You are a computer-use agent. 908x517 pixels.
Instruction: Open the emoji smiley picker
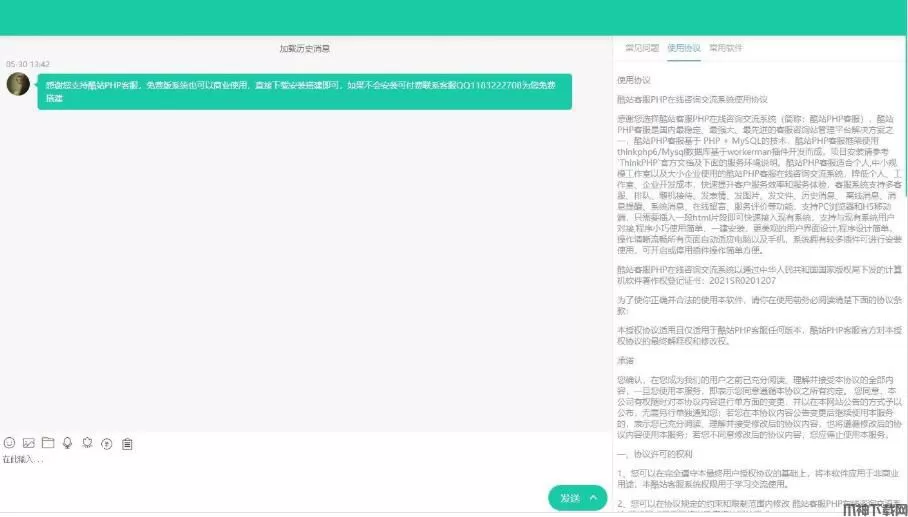9,443
